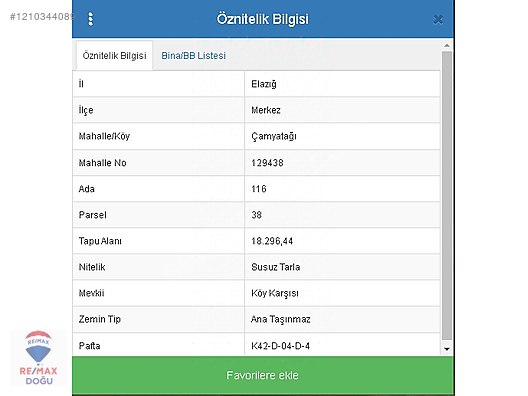Click the scrollbar up arrow
This screenshot has height=396, width=528.
pyautogui.click(x=447, y=45)
